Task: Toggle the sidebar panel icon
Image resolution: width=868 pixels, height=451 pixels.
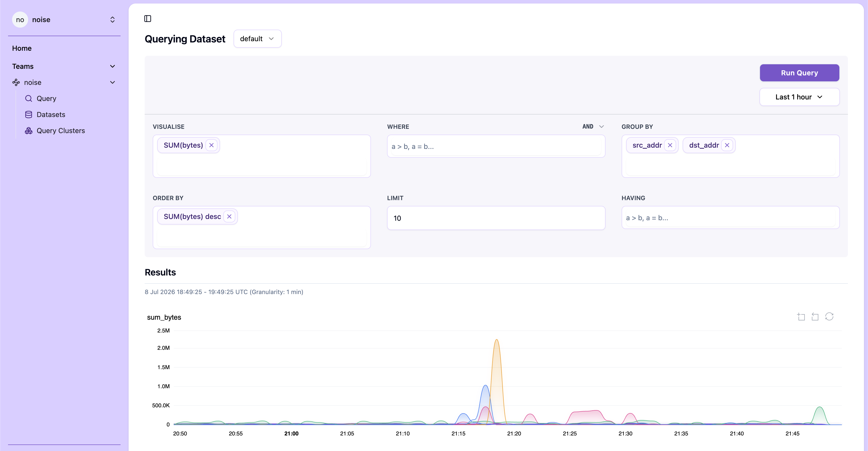Action: (x=148, y=19)
